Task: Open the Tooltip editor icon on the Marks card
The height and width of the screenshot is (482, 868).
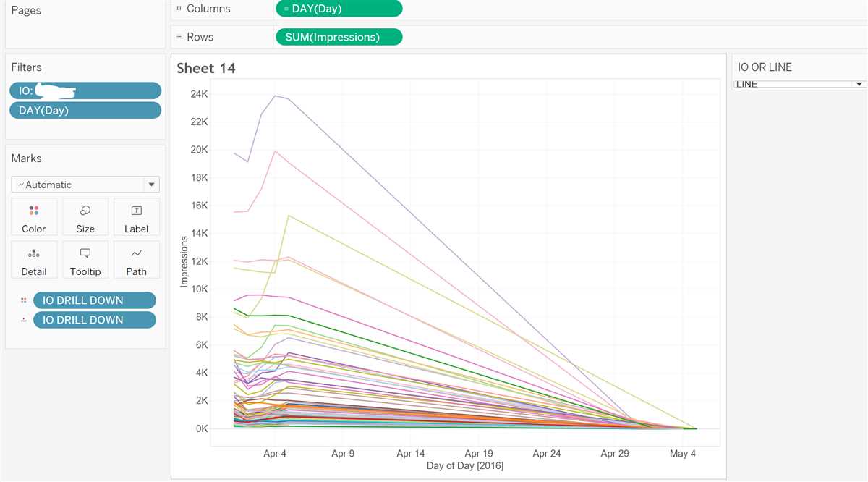Action: tap(85, 260)
